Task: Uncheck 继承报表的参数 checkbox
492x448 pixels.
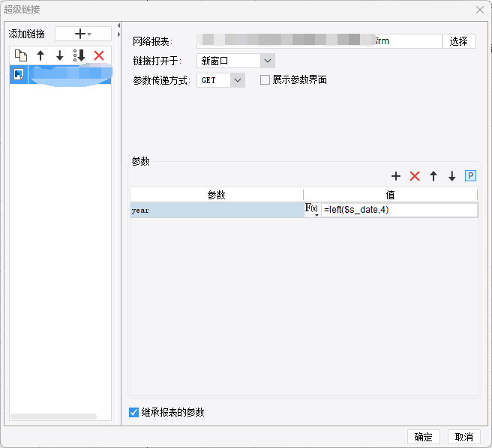Action: [x=134, y=412]
